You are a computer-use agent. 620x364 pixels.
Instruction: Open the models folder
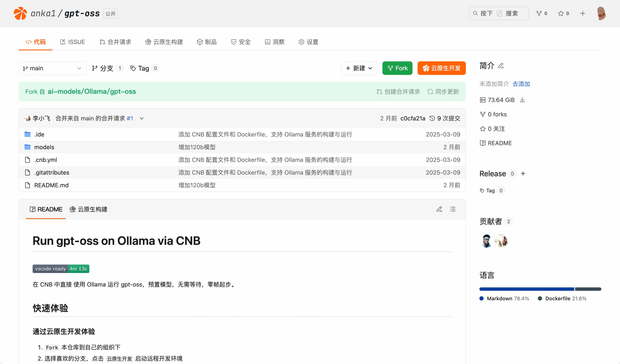(x=44, y=147)
